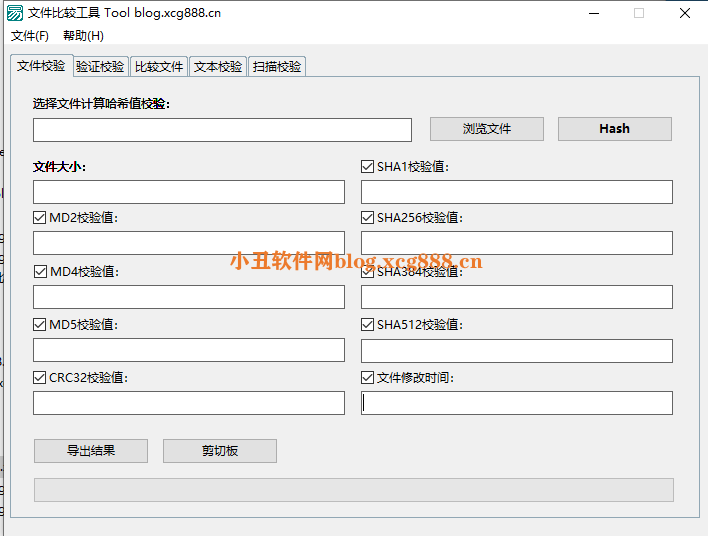The height and width of the screenshot is (536, 708).
Task: Click the 导出结果 button
Action: (91, 451)
